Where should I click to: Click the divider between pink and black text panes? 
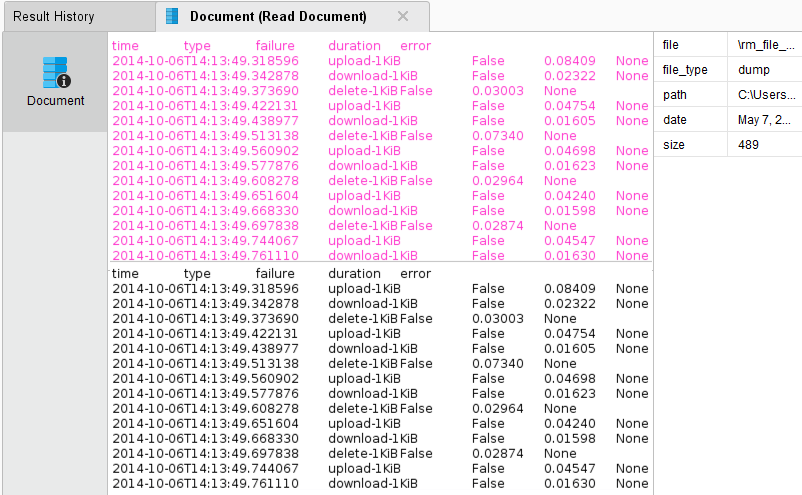pyautogui.click(x=380, y=263)
